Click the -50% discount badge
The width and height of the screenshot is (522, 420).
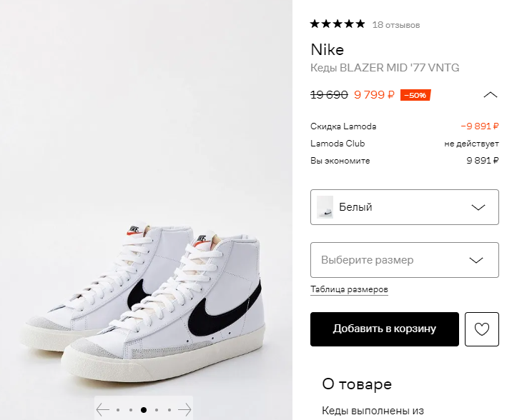[x=415, y=95]
